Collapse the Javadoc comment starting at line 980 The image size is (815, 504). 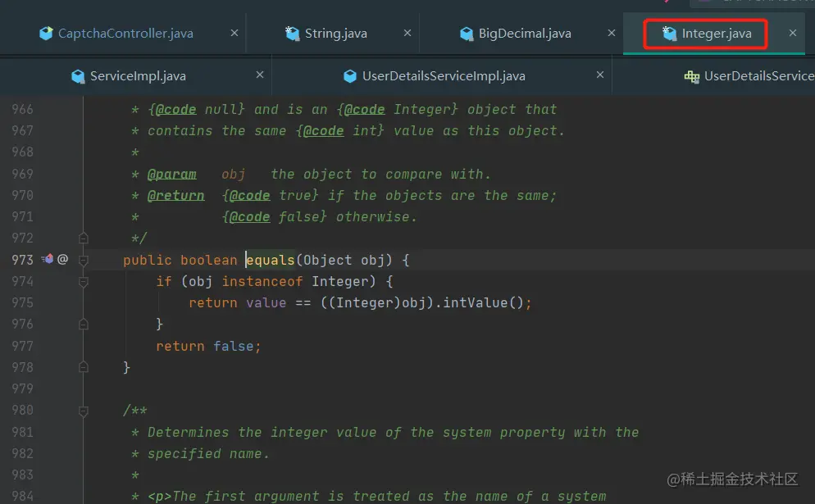83,411
